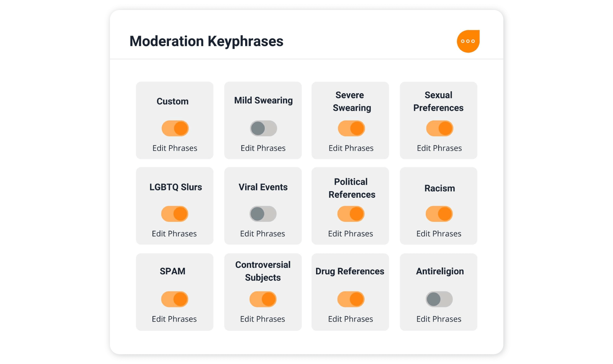Edit phrases for the Custom category

point(175,148)
